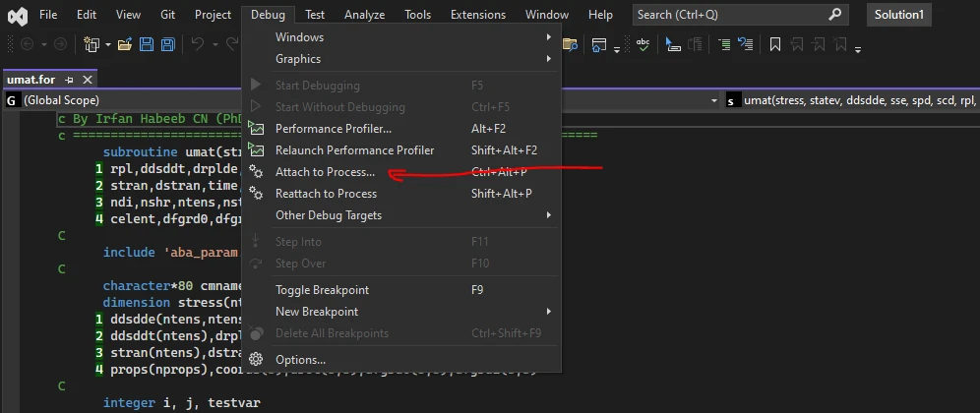Viewport: 980px width, 413px height.
Task: Open the Analyze menu
Action: 364,15
